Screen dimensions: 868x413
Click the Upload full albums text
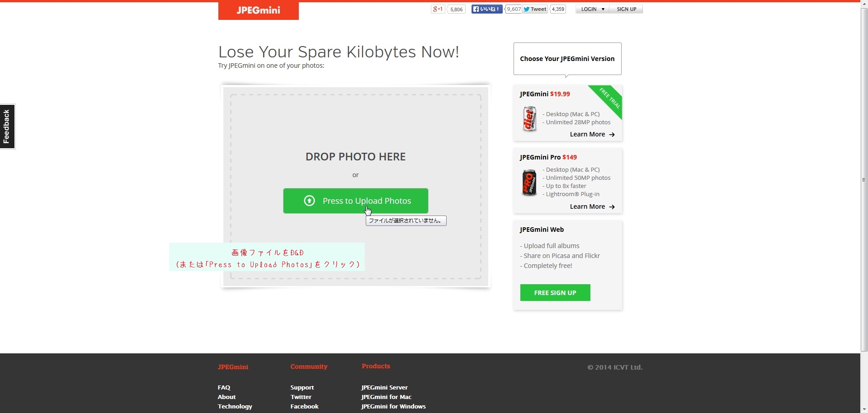tap(550, 246)
